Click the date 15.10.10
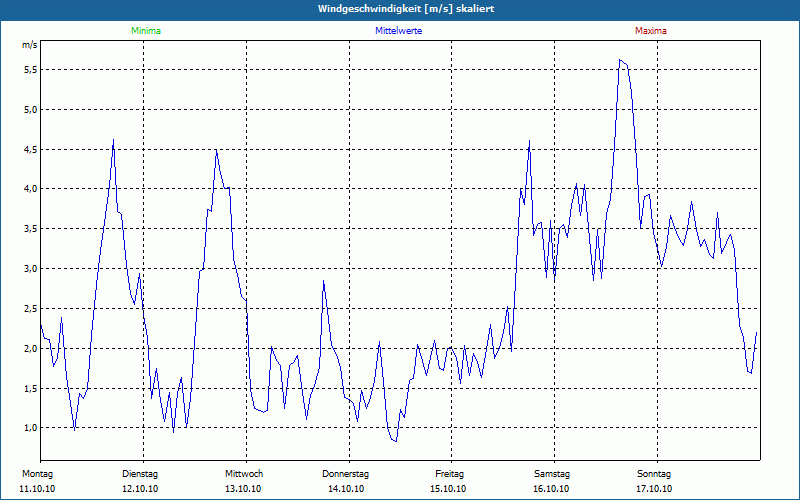The image size is (800, 500). click(x=448, y=489)
